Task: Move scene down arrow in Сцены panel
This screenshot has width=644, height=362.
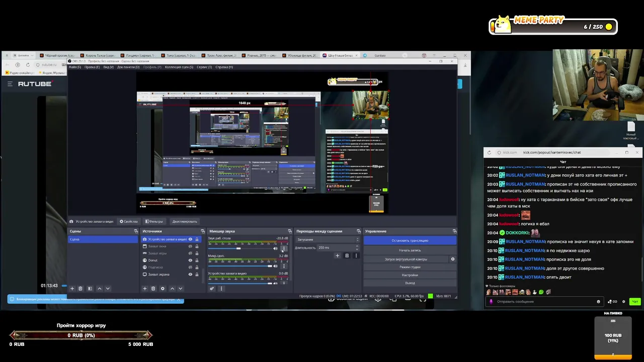Action: point(108,289)
